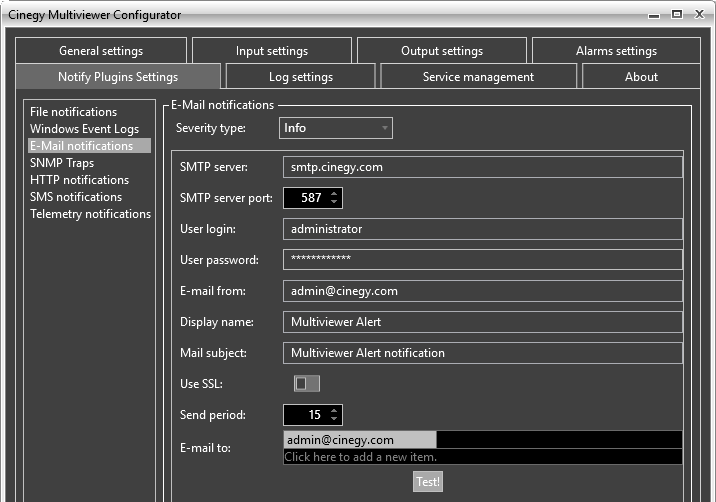Switch to Input settings tab
Screen dimensions: 716x502
click(x=272, y=51)
